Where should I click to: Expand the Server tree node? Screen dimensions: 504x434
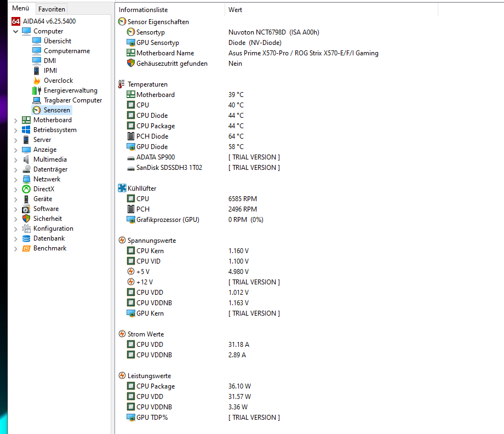pos(15,140)
